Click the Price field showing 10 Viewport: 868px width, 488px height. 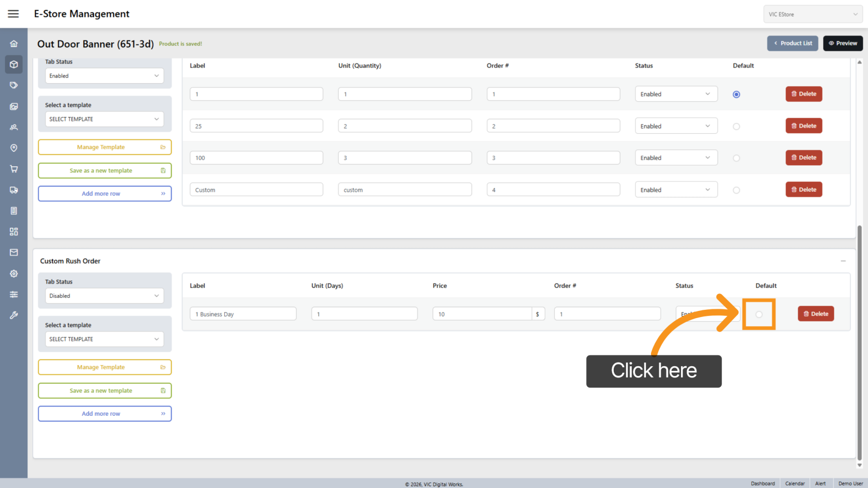coord(482,314)
